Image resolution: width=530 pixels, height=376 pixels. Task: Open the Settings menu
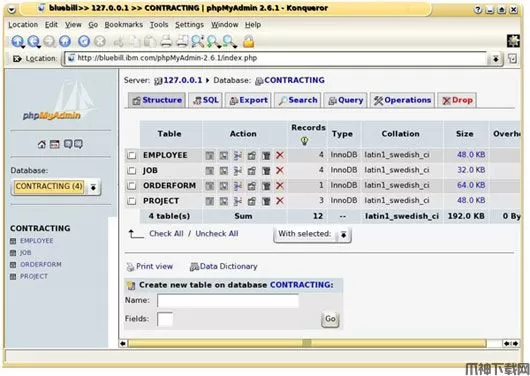coord(189,25)
